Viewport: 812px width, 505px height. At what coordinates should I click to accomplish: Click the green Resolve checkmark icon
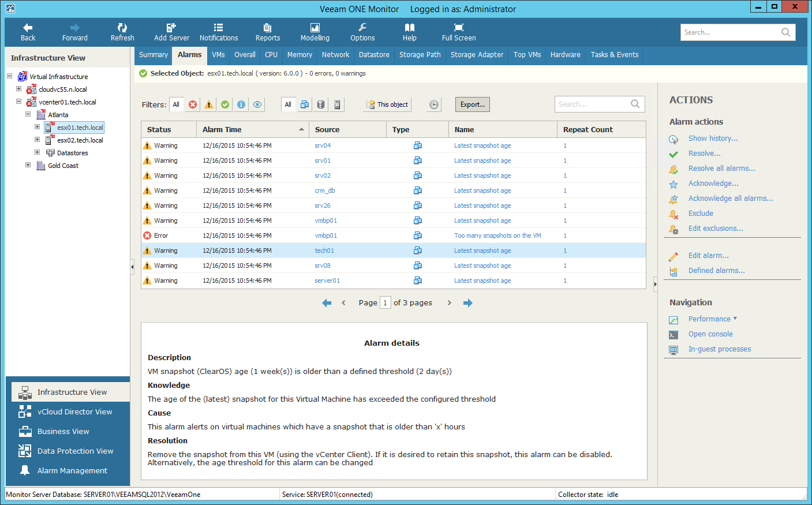(673, 154)
